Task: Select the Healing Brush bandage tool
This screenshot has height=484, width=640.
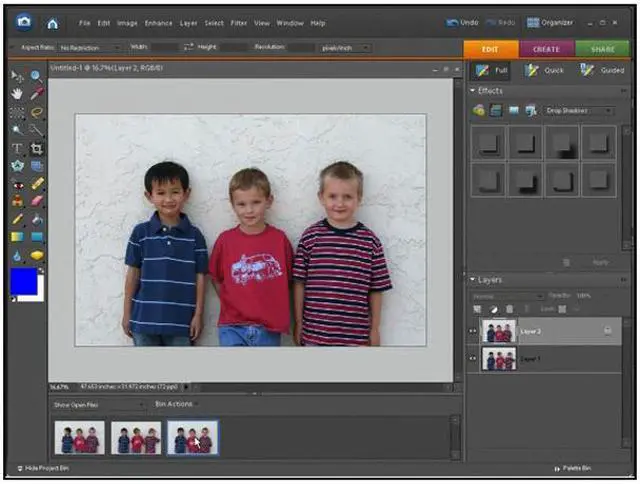Action: click(36, 184)
